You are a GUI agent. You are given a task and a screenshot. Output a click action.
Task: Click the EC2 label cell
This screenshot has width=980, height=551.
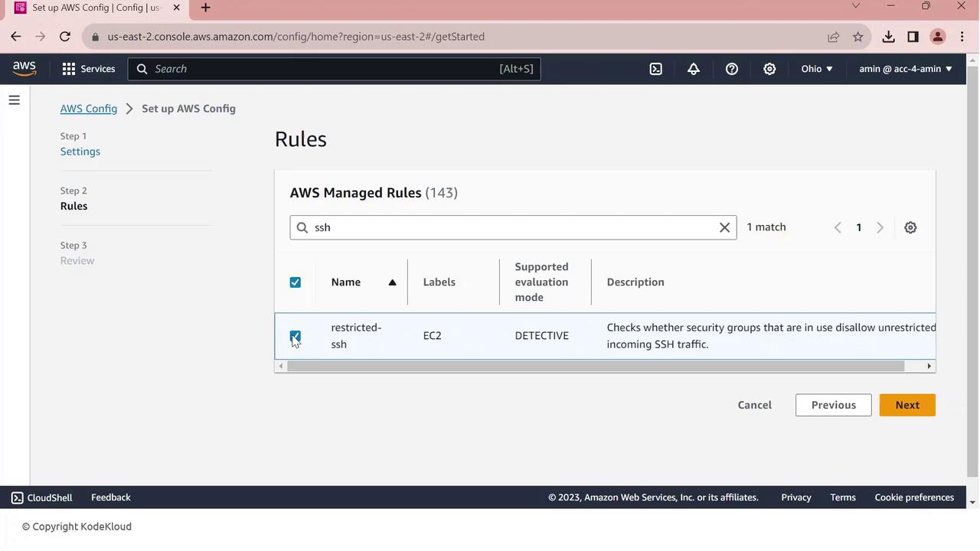tap(433, 336)
